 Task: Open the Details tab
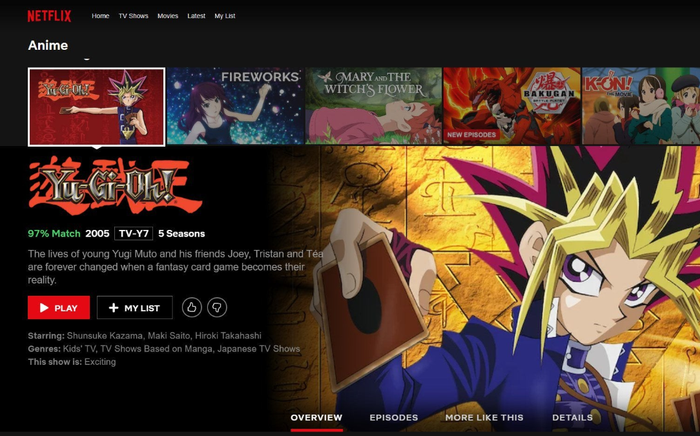click(572, 418)
